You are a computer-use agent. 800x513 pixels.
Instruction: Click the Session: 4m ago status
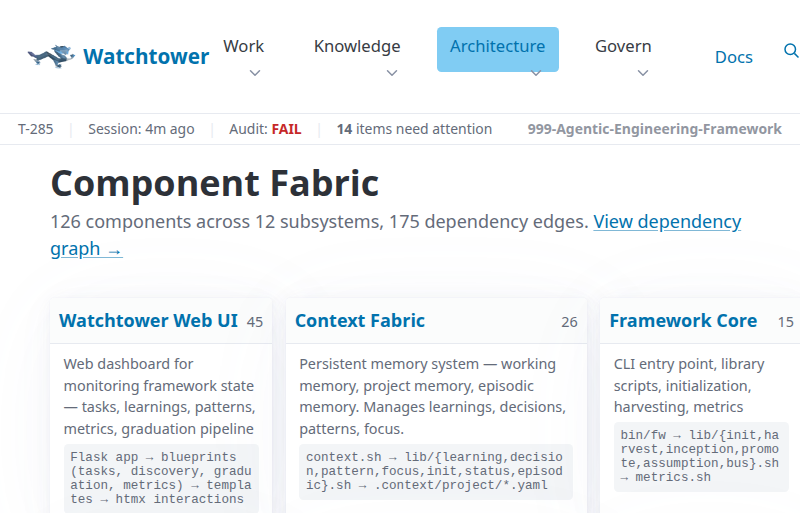[141, 129]
